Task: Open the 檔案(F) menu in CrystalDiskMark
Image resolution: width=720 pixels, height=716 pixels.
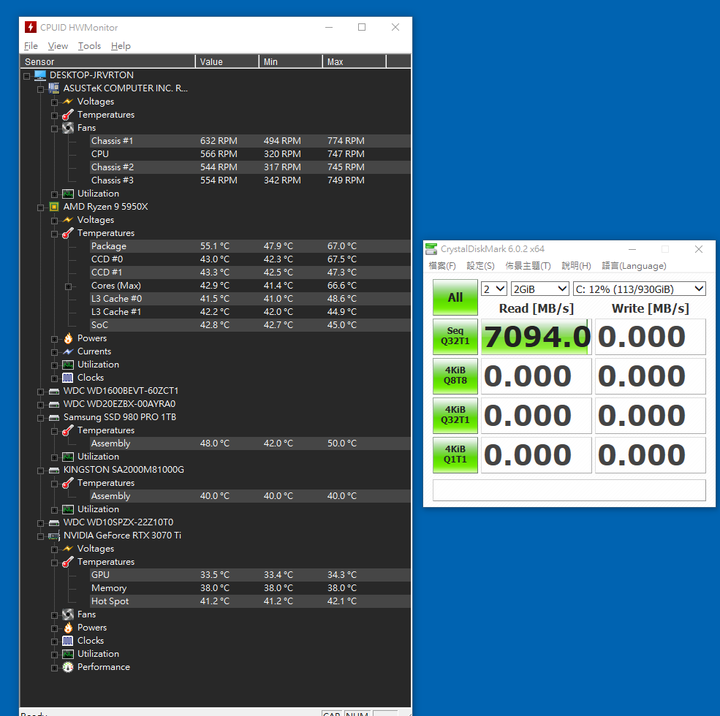Action: (442, 266)
